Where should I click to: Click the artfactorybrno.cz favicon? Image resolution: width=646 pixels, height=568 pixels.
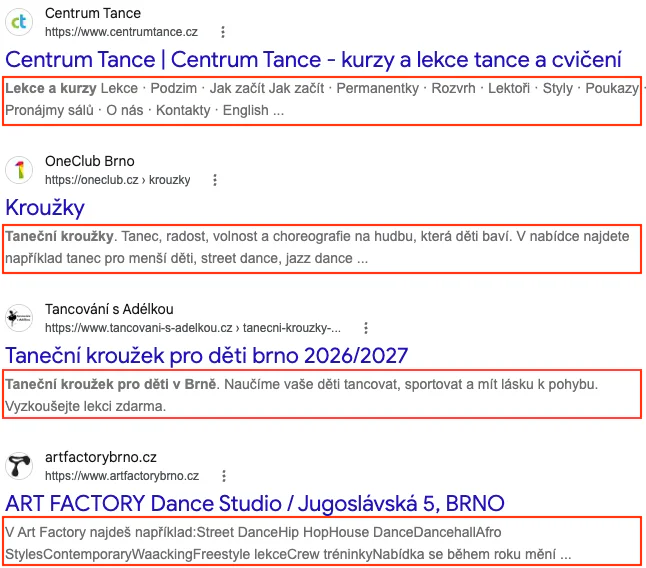coord(19,466)
